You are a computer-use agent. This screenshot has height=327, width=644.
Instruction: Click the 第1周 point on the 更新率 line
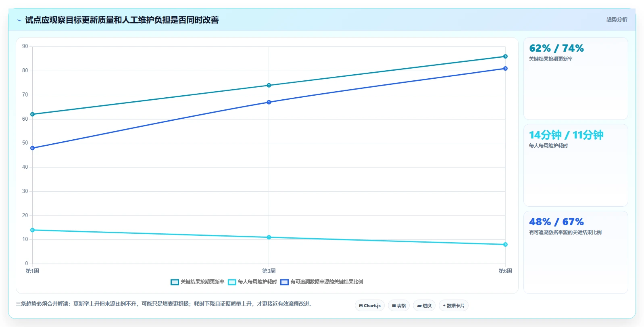click(33, 114)
